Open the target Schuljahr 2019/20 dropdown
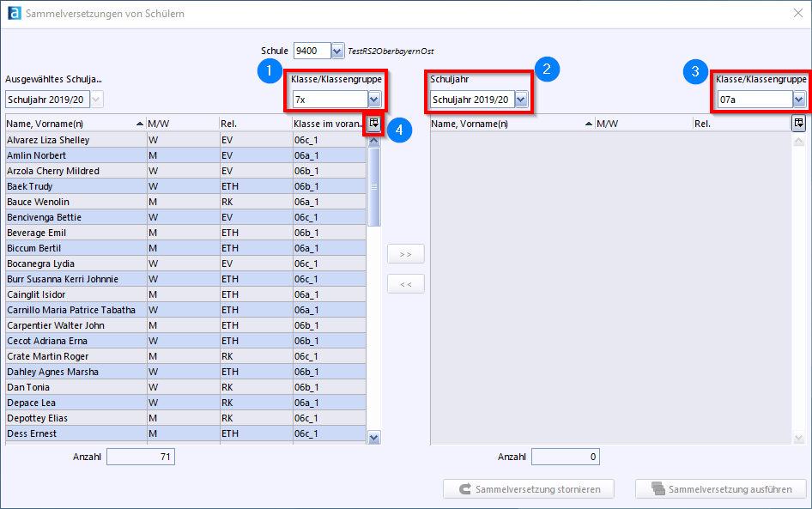812x509 pixels. [520, 100]
